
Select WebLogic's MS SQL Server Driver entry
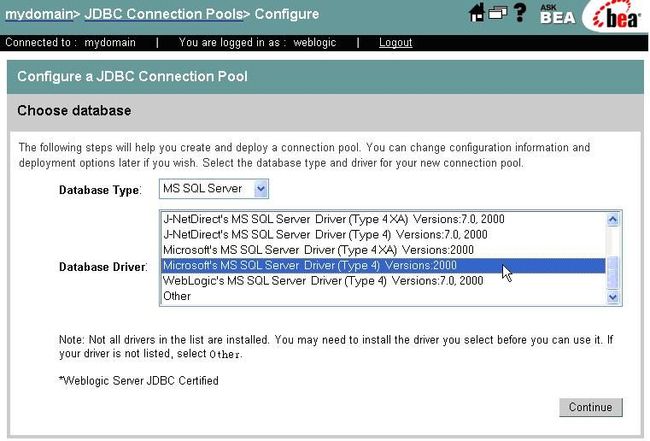coord(383,281)
